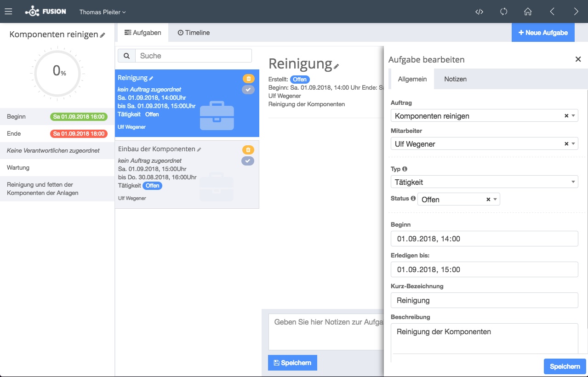The height and width of the screenshot is (377, 588).
Task: Open the Mitarbeiter dropdown
Action: click(485, 144)
